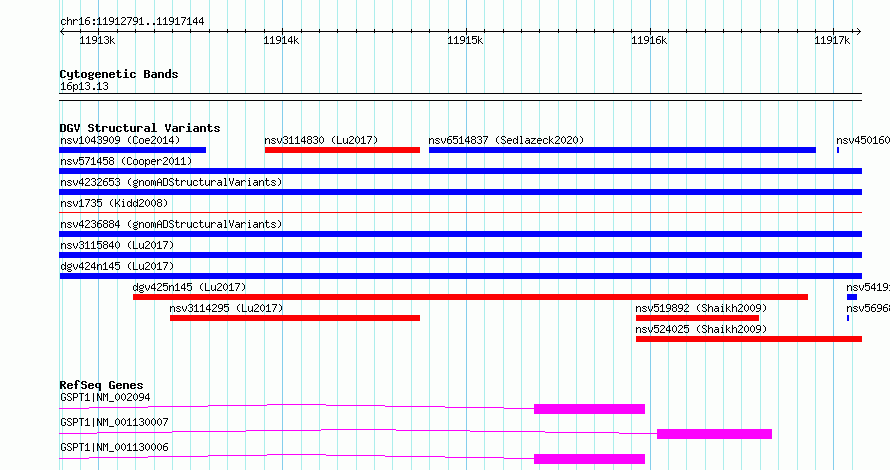Viewport: 890px width, 470px height.
Task: Click the 11914k ruler tick label
Action: [281, 40]
